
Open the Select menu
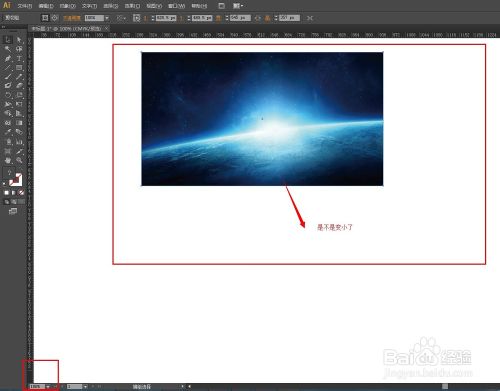coord(111,6)
